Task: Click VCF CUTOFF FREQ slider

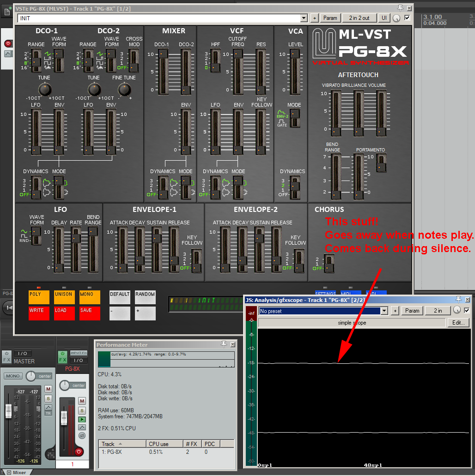Action: pyautogui.click(x=237, y=72)
